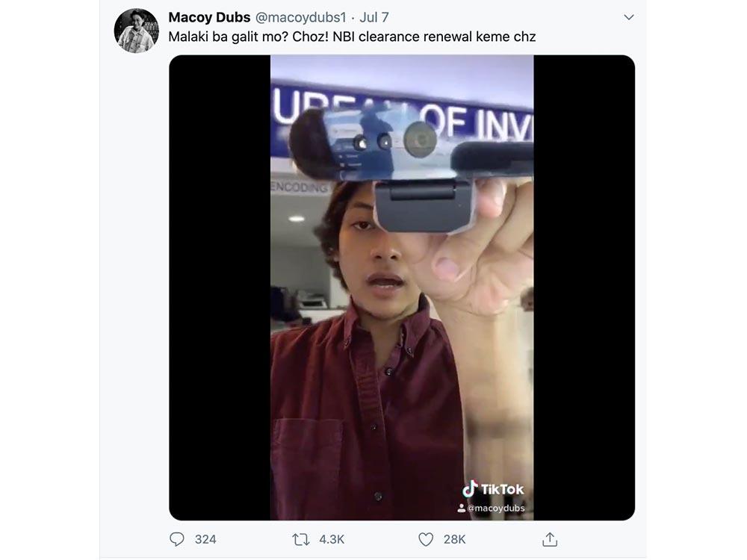Open the Macoy Dubs display name link

(209, 17)
